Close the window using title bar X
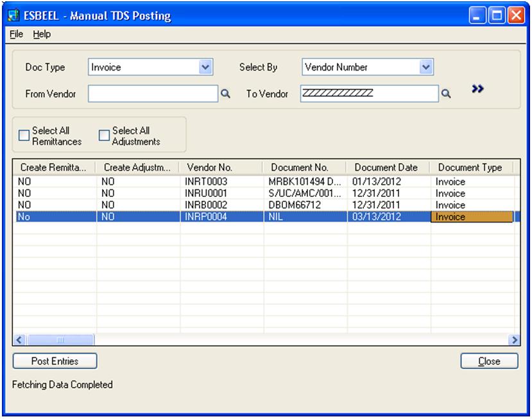The height and width of the screenshot is (419, 532). [516, 15]
